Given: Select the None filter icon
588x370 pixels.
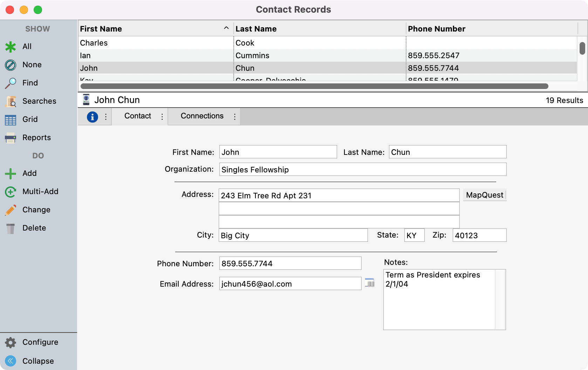Looking at the screenshot, I should click(x=11, y=65).
